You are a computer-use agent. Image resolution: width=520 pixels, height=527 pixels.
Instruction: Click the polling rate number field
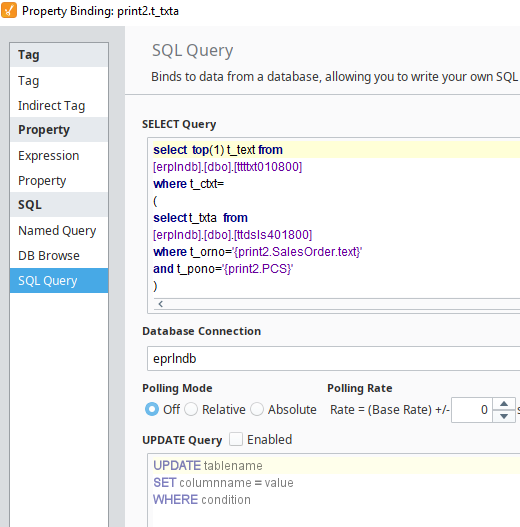tap(472, 410)
